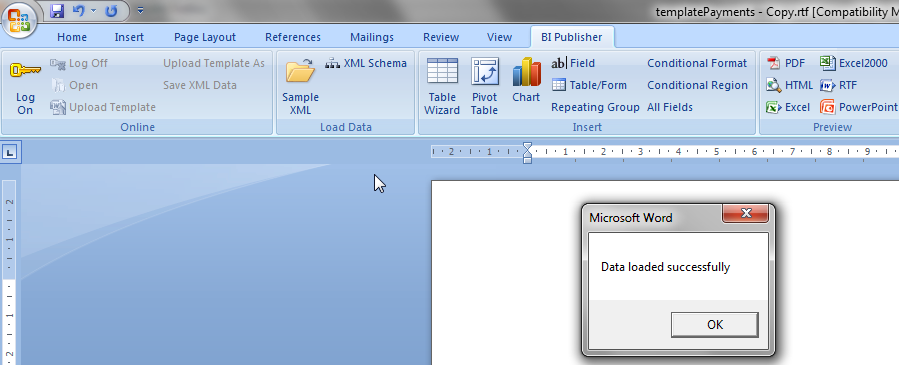Save document from Quick Access Toolbar
899x365 pixels.
[57, 10]
